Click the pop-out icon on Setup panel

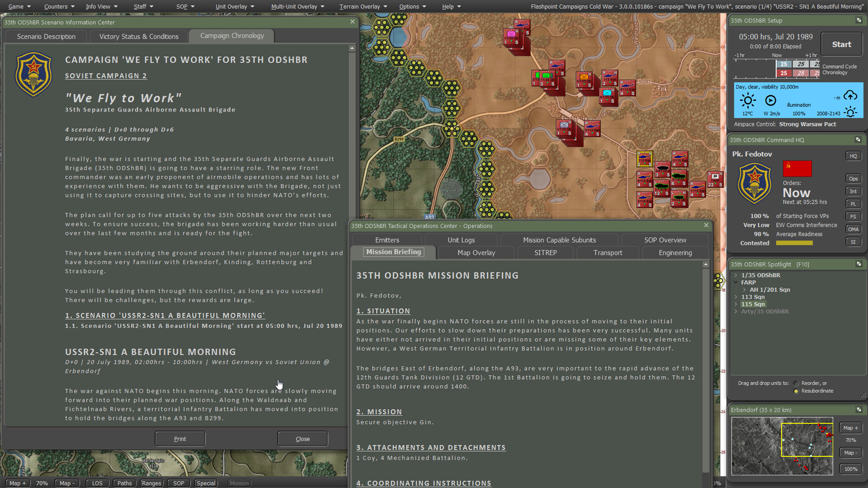(x=858, y=20)
